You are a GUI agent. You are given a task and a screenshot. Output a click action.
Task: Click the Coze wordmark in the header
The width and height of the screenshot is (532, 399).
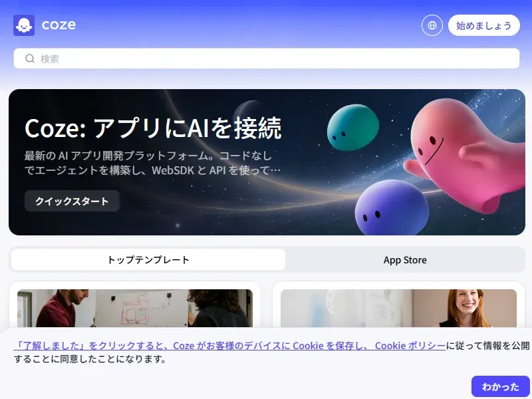59,25
